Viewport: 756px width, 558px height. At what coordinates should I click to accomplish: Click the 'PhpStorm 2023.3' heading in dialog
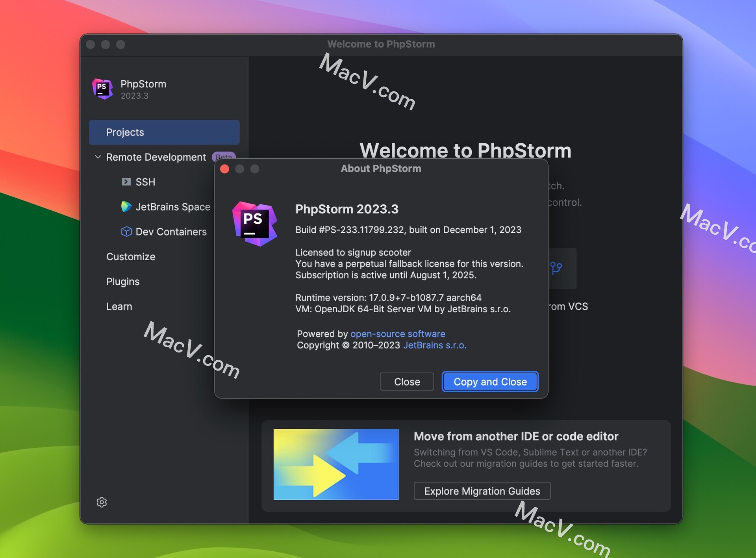coord(347,209)
